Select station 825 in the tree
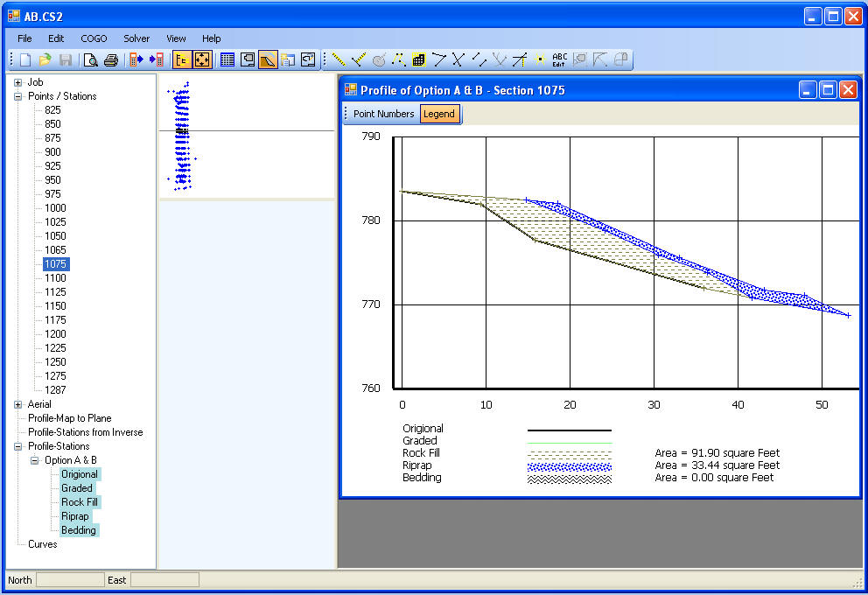 pos(52,110)
